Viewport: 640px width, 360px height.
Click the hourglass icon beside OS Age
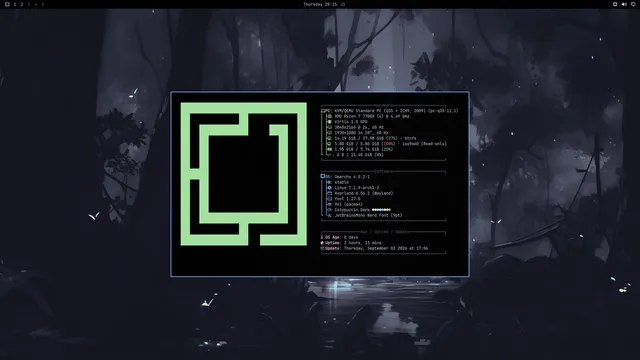[x=322, y=237]
